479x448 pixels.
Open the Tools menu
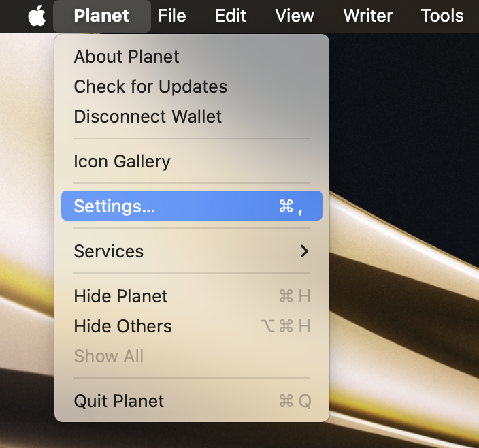point(442,16)
